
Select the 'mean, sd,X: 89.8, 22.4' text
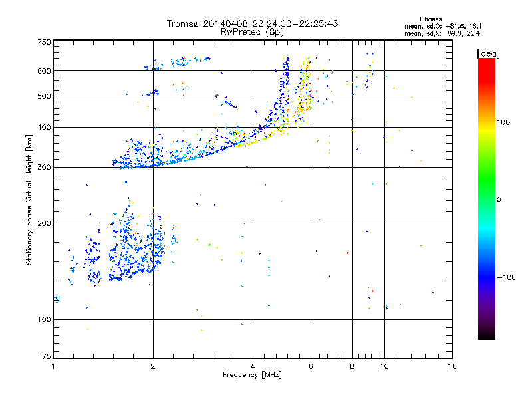click(x=442, y=33)
